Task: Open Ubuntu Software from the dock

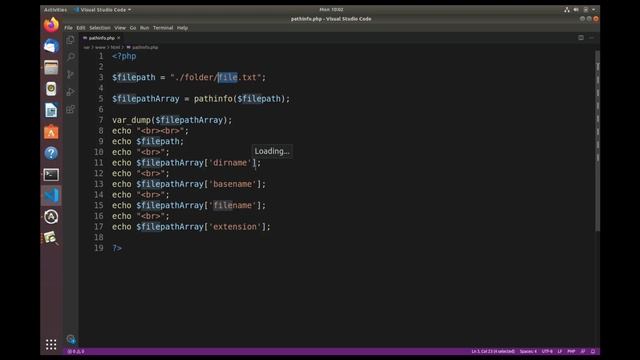Action: [x=51, y=132]
